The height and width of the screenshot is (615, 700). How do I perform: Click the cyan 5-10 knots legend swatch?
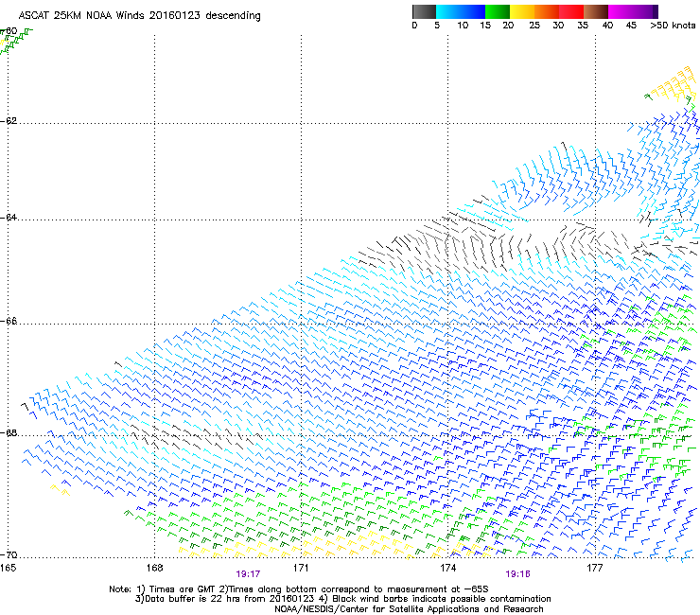point(448,11)
